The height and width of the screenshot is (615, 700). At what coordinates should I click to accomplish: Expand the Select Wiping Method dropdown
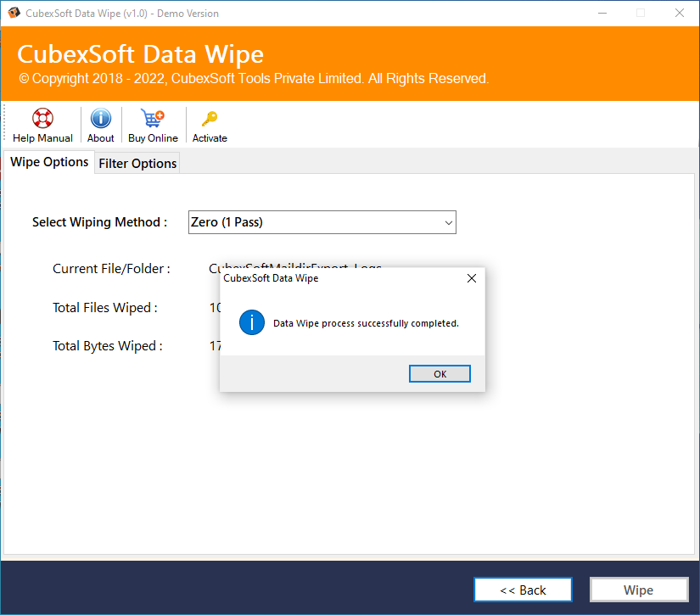[x=322, y=222]
